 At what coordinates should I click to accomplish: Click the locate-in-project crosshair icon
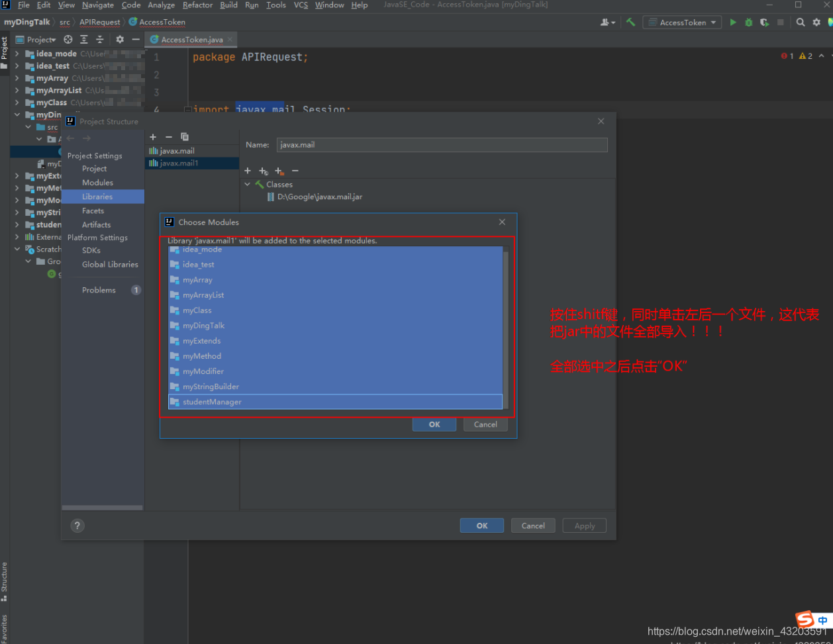(68, 40)
